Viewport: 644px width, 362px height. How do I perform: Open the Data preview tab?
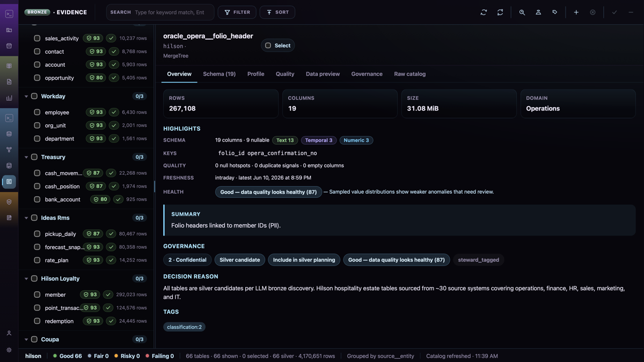pos(323,74)
